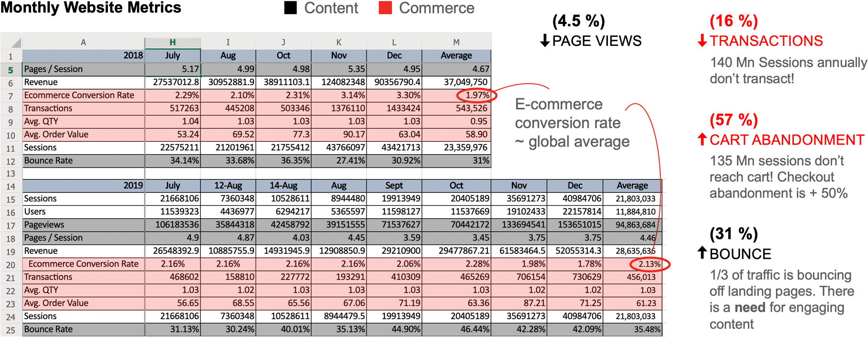Click the 2019 Dec Bounce Rate cell 42.09%
The image size is (868, 337).
coord(574,329)
